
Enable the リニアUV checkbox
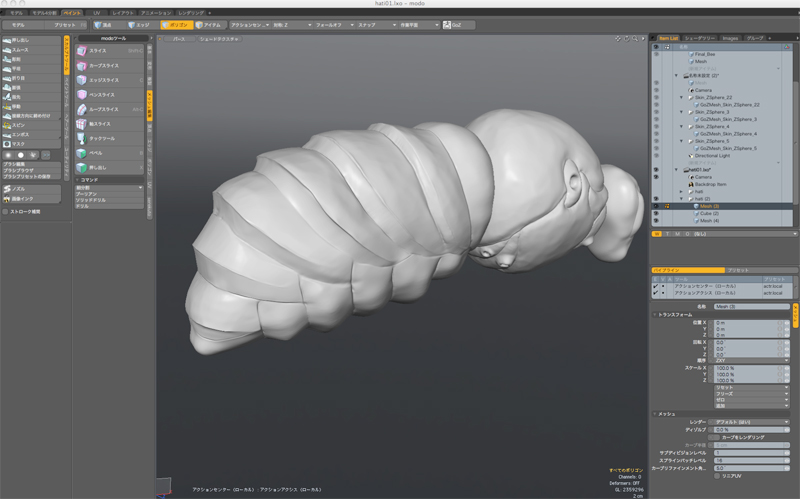click(717, 476)
